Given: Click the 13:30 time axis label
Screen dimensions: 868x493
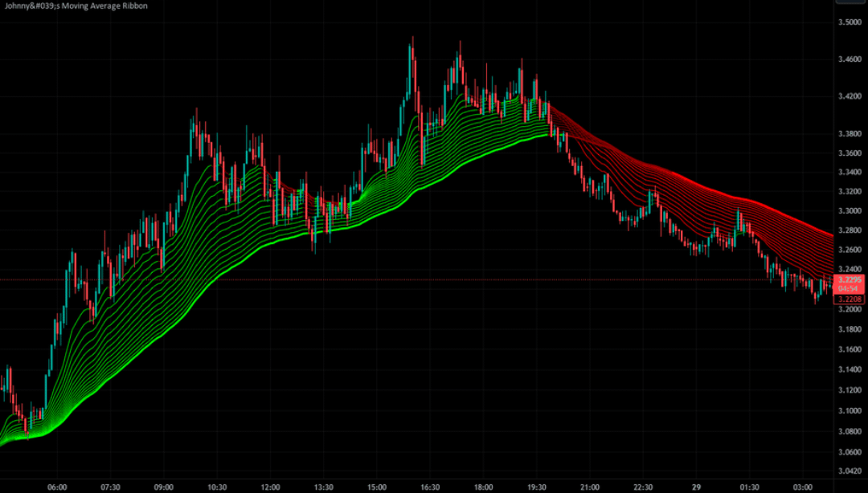Looking at the screenshot, I should (323, 487).
